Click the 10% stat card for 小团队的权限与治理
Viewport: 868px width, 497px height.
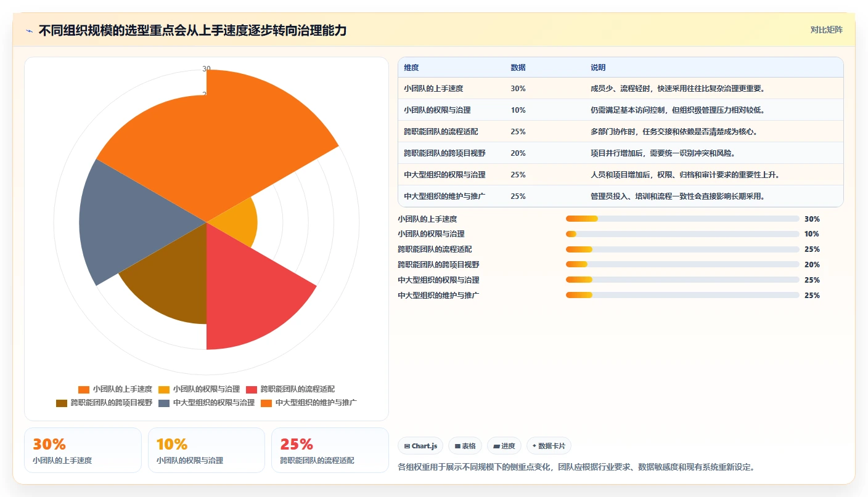tap(207, 450)
